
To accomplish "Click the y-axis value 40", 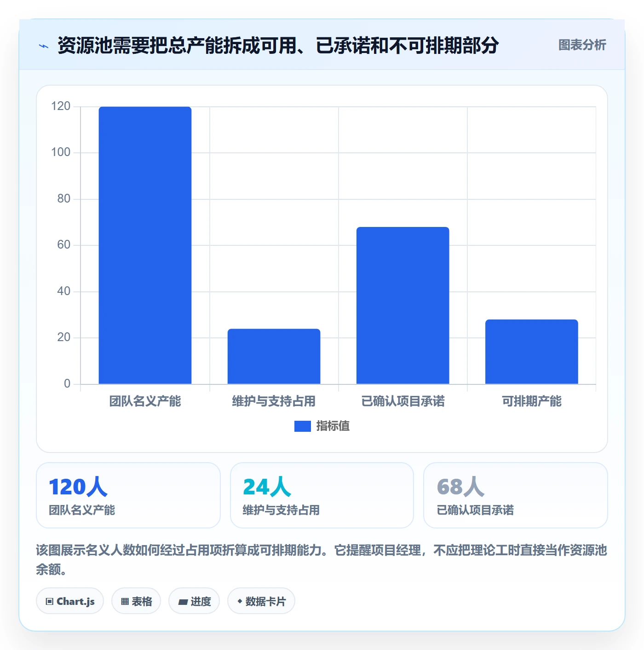I will click(x=64, y=291).
